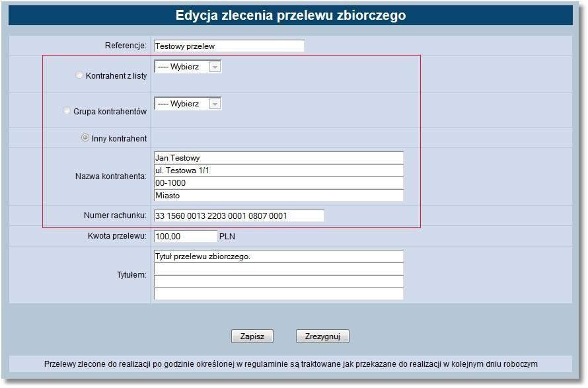Click the Kwota przelewu field with 100,00
Viewport: 588px width, 388px height.
(x=186, y=237)
